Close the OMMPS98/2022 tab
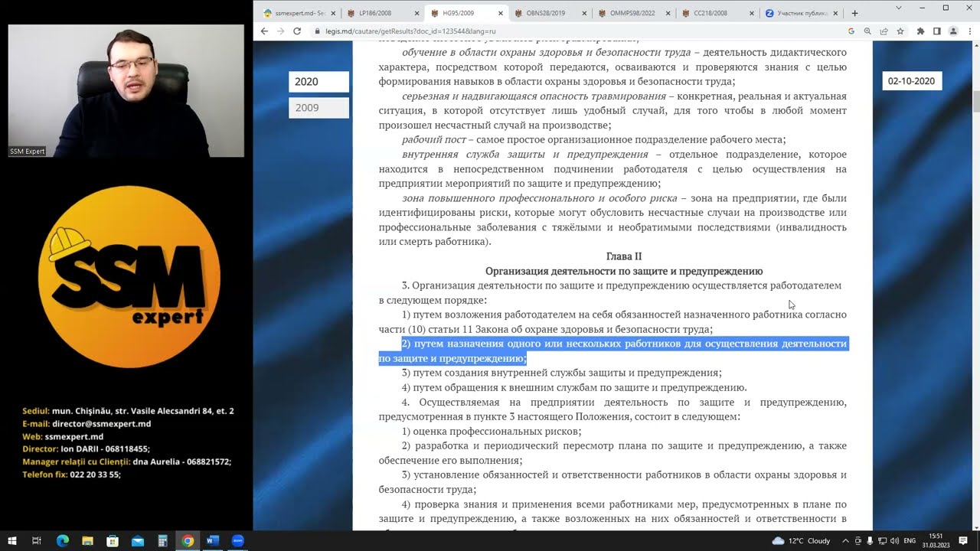This screenshot has height=551, width=980. pyautogui.click(x=668, y=13)
